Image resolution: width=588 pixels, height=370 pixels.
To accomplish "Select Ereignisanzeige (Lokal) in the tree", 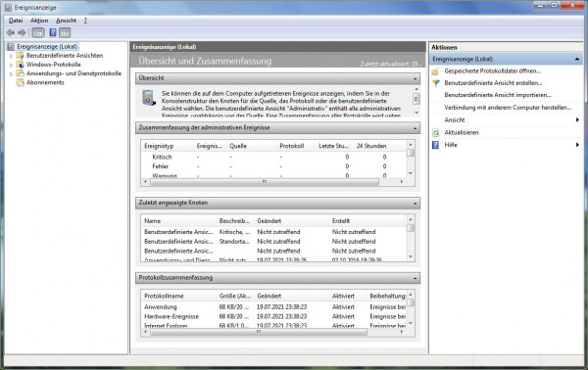I will point(47,46).
